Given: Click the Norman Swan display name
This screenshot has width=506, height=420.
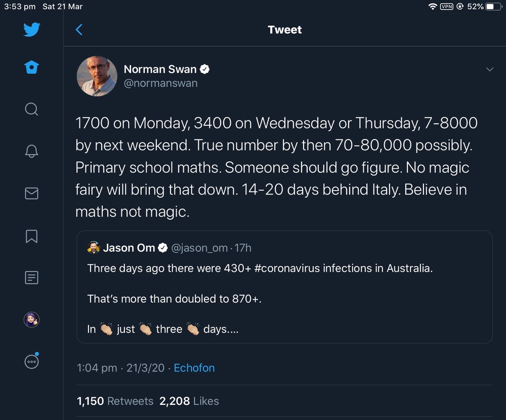Looking at the screenshot, I should tap(160, 69).
